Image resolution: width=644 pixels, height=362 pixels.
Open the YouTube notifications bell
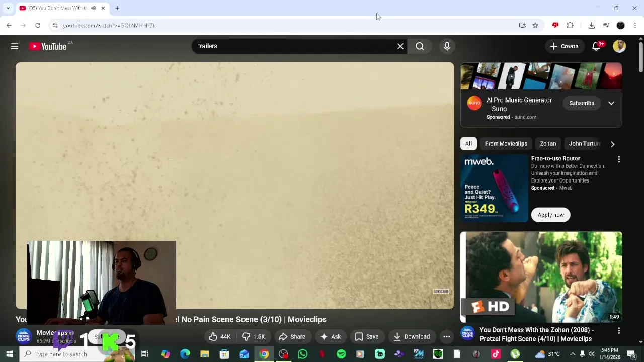tap(596, 46)
